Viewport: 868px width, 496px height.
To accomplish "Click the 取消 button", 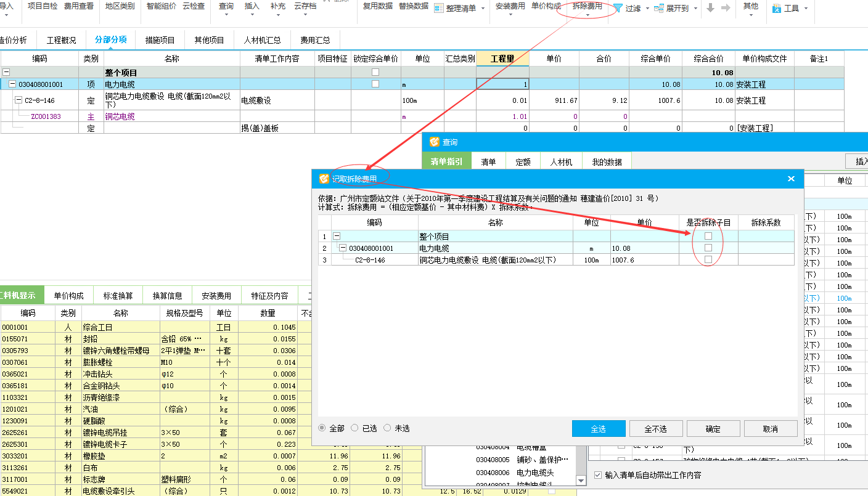I will coord(771,429).
